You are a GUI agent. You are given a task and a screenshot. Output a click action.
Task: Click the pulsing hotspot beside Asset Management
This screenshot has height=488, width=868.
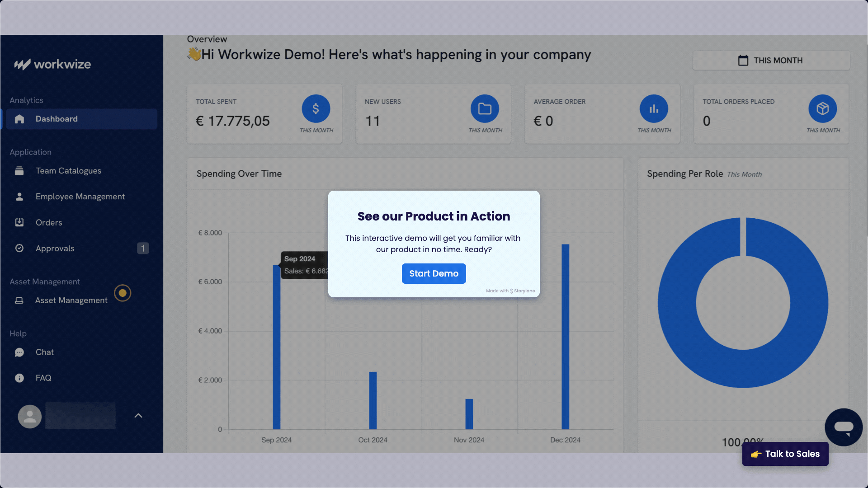point(123,293)
